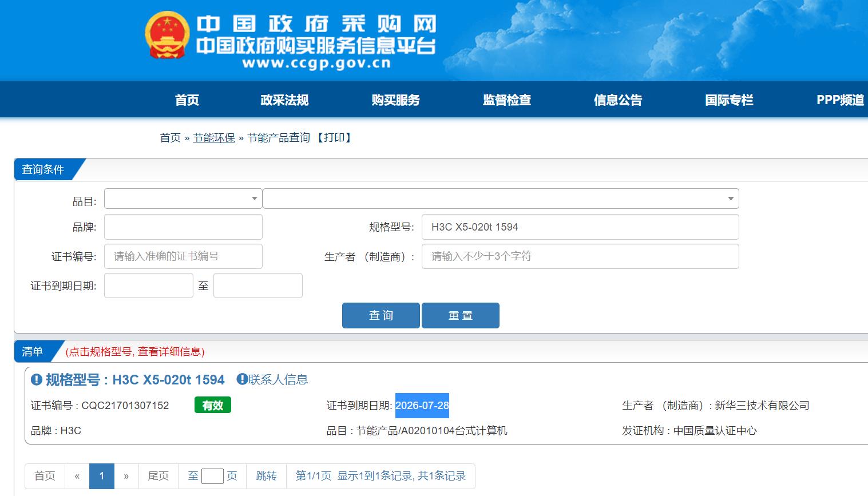The image size is (868, 496).
Task: Click the 品牌：H3C result text
Action: [x=56, y=430]
